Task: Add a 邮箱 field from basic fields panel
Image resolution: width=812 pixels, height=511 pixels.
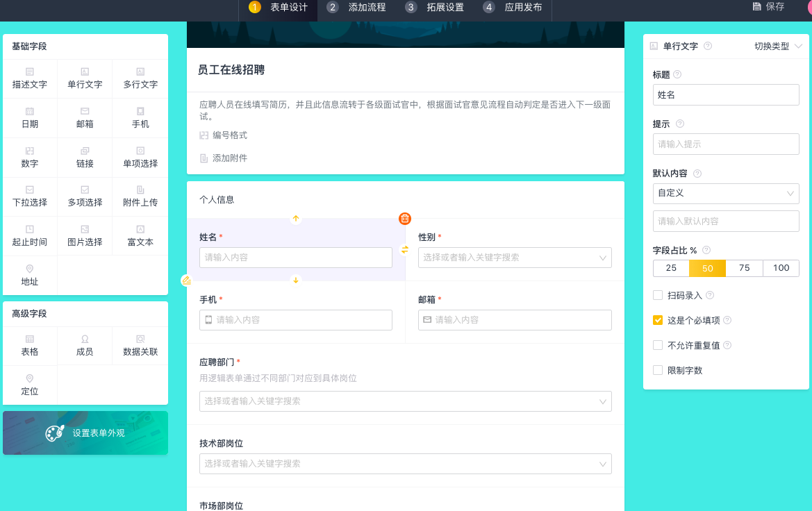Action: [x=85, y=118]
